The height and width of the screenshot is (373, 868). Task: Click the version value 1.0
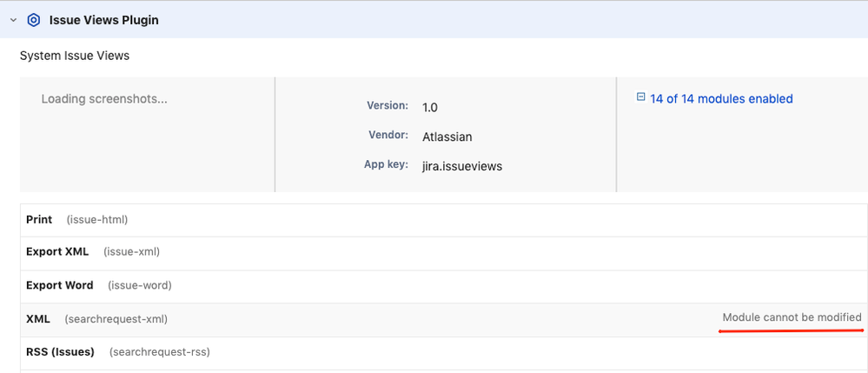coord(430,108)
